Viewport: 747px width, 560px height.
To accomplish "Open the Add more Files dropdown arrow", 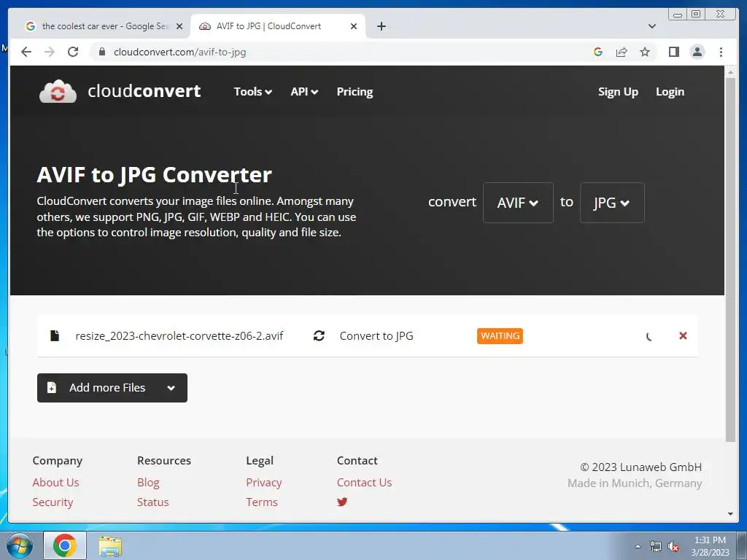I will click(x=171, y=388).
